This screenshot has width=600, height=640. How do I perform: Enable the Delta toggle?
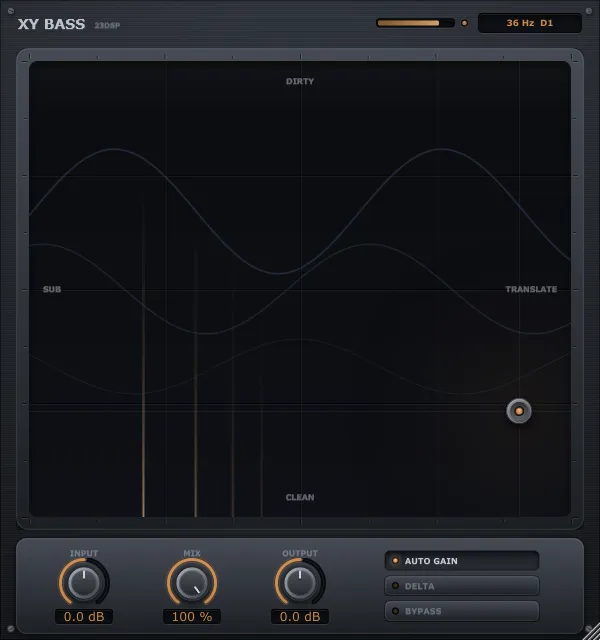pyautogui.click(x=462, y=586)
